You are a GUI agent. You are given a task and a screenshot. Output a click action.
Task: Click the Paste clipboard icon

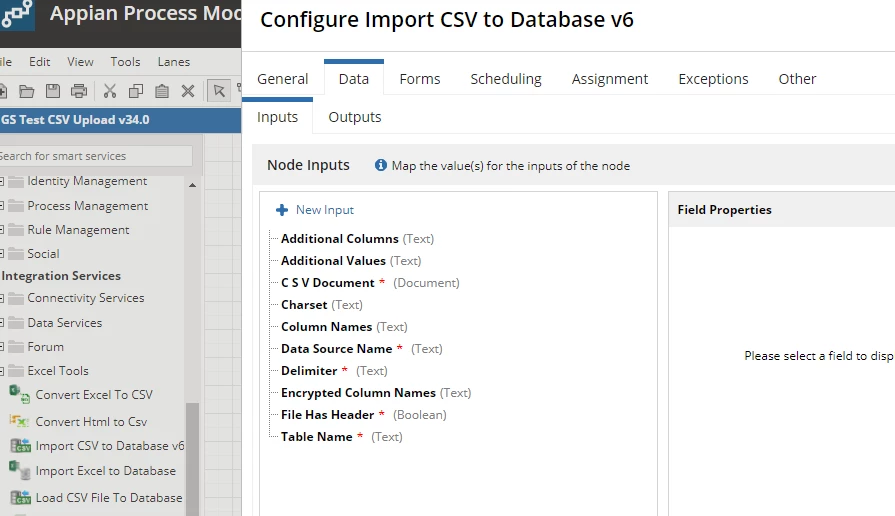point(162,91)
